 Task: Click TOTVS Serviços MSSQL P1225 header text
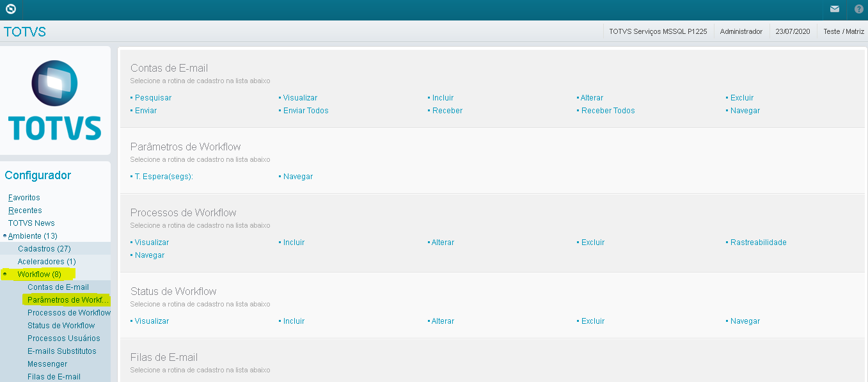click(658, 31)
